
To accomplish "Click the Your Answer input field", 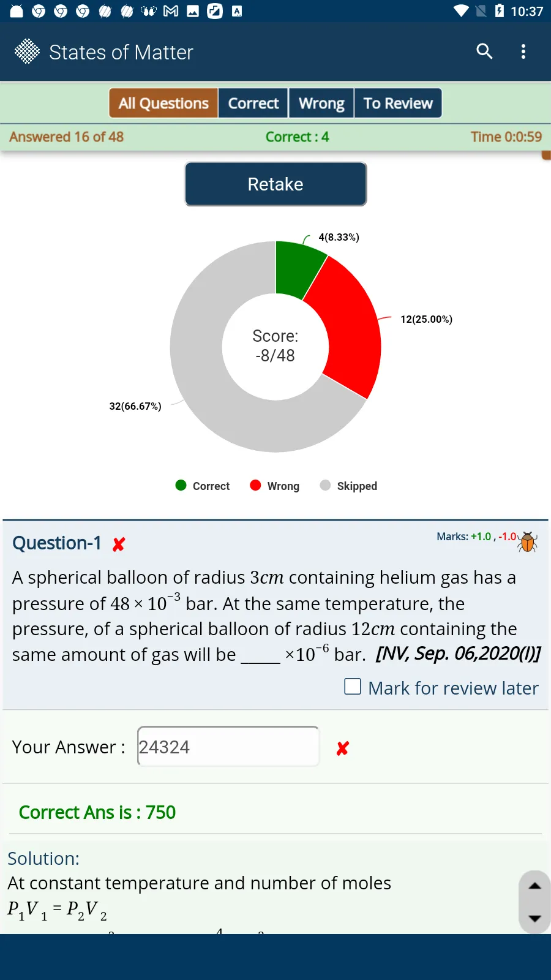I will (x=228, y=746).
